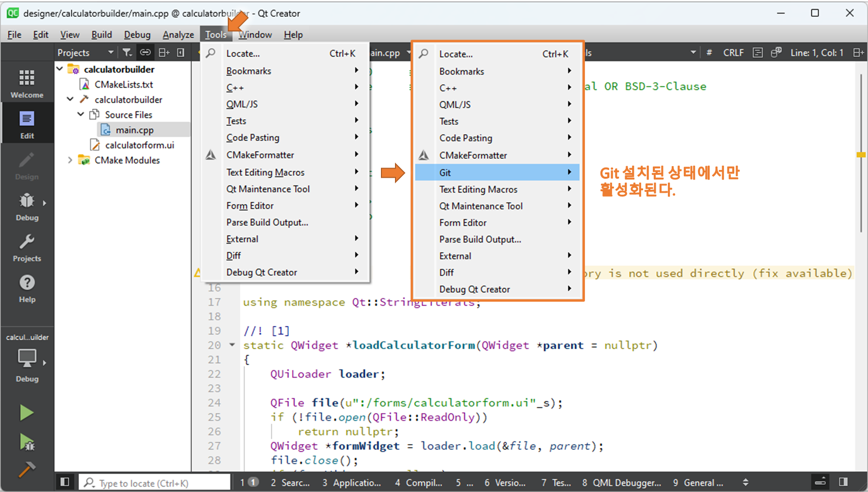Click the Tools menu in menu bar
Screen dimensions: 868x492
(x=216, y=34)
